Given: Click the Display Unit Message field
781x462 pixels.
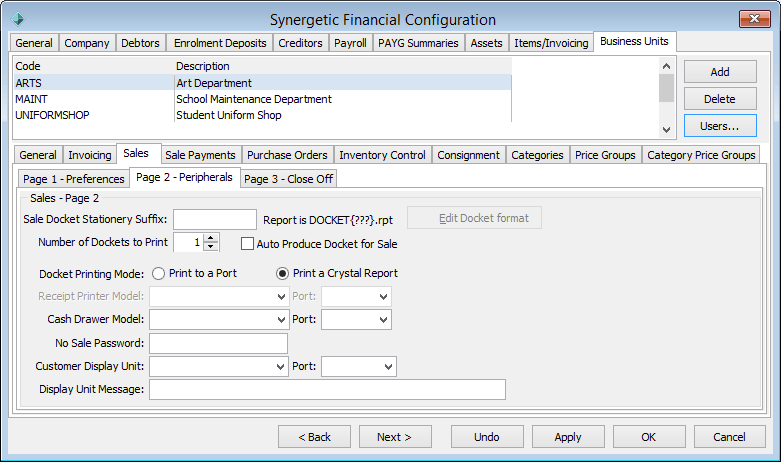Looking at the screenshot, I should pos(327,389).
